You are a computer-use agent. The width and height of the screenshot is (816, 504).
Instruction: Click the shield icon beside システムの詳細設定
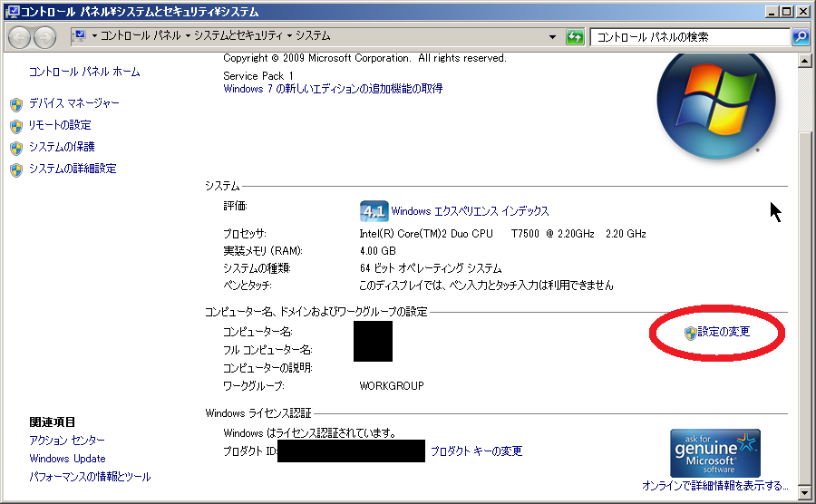(16, 170)
